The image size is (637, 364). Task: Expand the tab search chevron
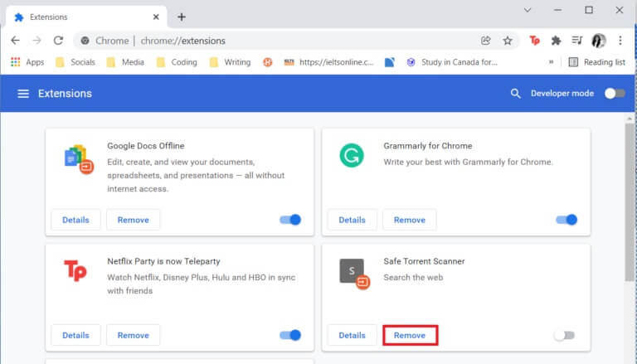(x=528, y=10)
